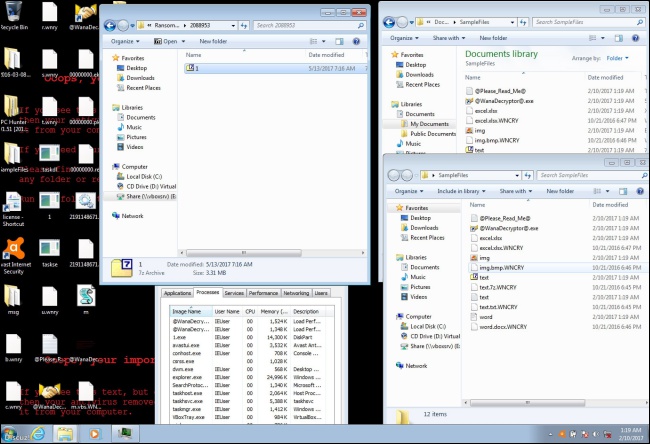This screenshot has height=444, width=650.
Task: Open the Organize menu in the front SampleFiles window
Action: coord(409,191)
